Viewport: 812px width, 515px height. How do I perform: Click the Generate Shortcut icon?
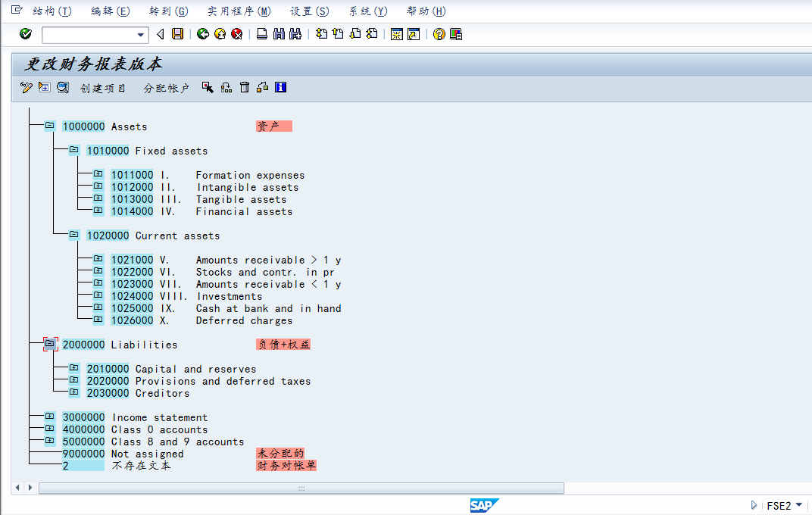coord(414,34)
